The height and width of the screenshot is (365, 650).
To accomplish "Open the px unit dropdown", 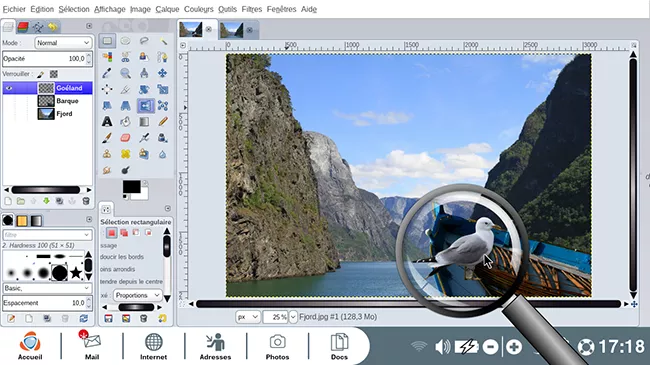I will pyautogui.click(x=248, y=317).
